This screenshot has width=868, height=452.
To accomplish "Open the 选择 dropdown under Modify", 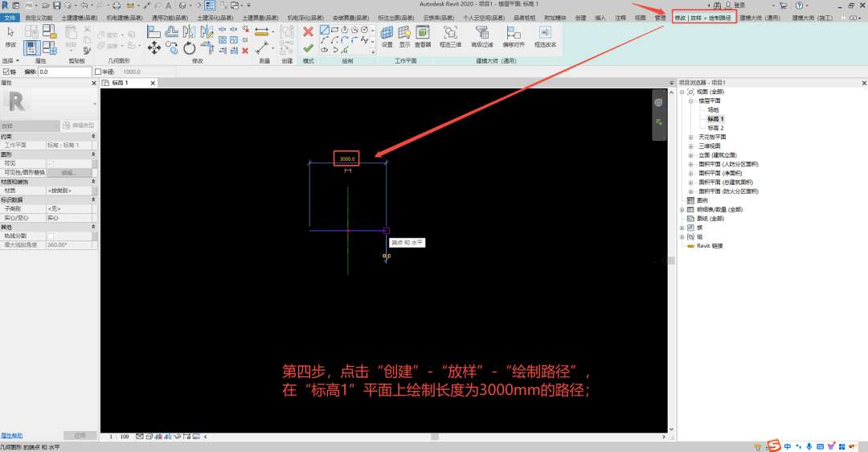I will coord(10,61).
